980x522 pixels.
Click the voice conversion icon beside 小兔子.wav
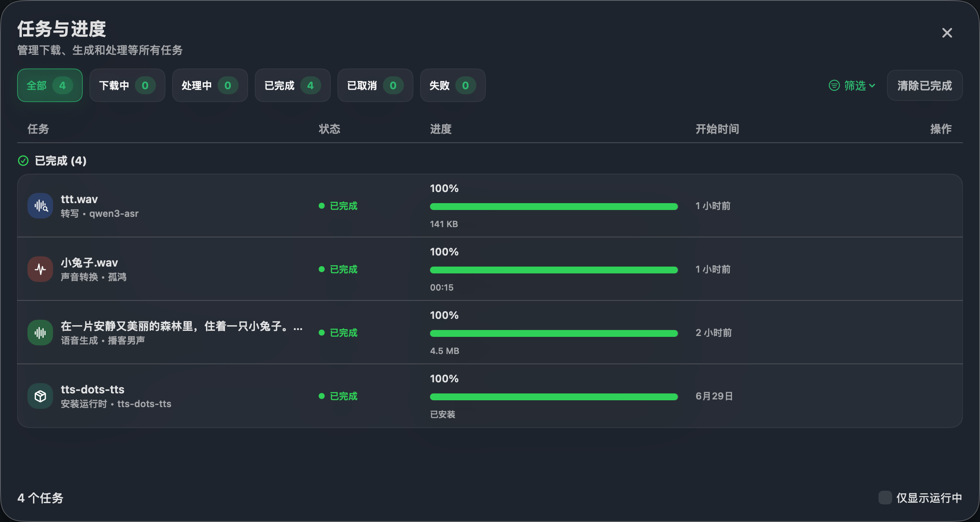click(x=40, y=269)
